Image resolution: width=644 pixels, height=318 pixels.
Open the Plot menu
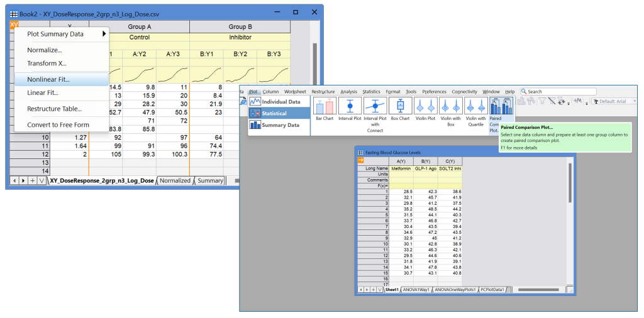tap(253, 92)
